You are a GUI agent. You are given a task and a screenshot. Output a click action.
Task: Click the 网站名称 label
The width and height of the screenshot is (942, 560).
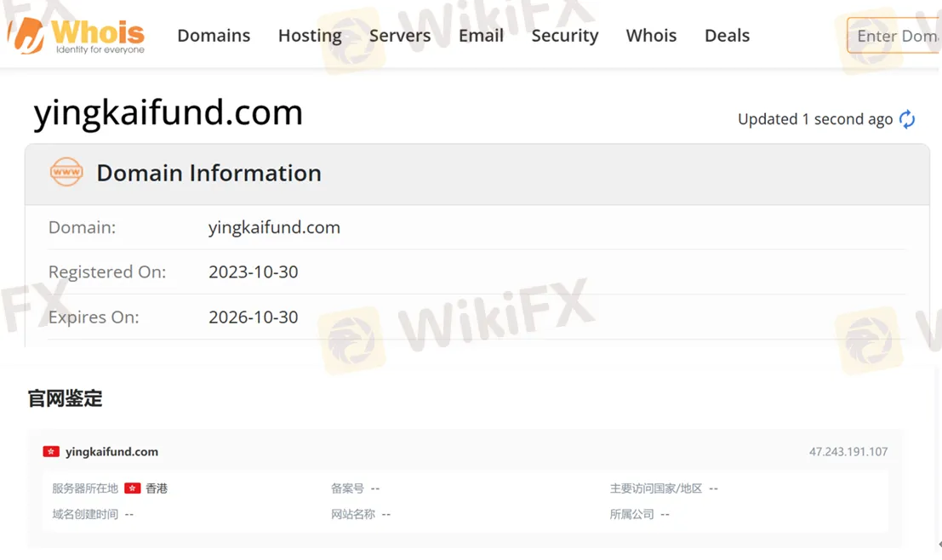tap(353, 514)
